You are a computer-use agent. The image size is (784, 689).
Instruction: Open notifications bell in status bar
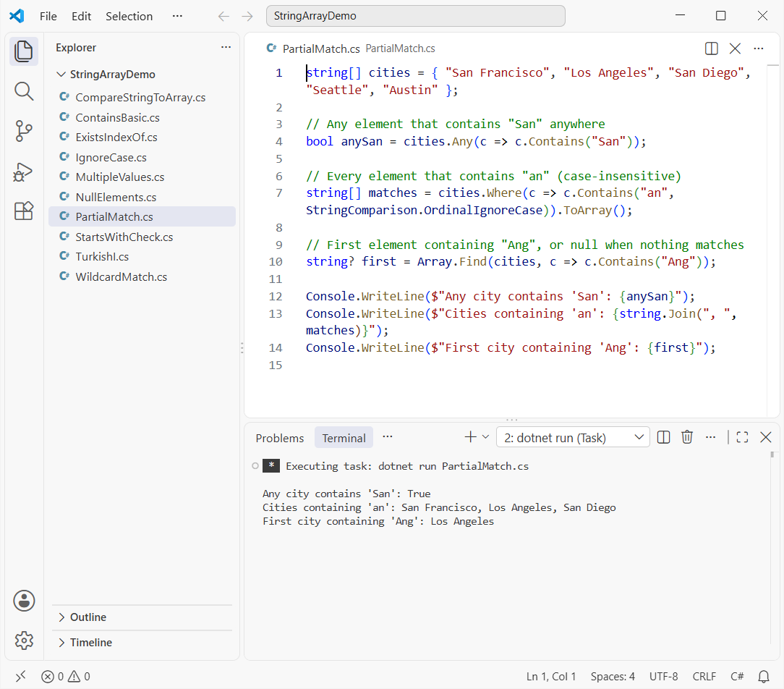(x=764, y=677)
